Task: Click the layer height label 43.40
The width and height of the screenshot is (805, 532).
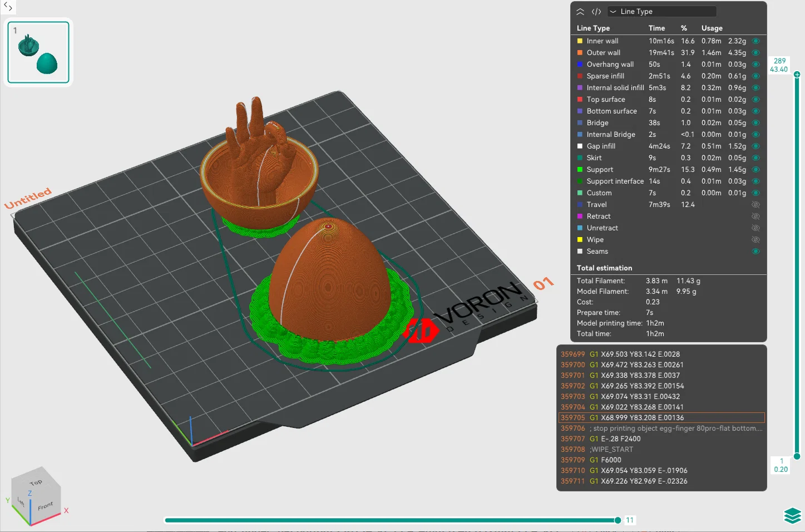Action: point(779,70)
